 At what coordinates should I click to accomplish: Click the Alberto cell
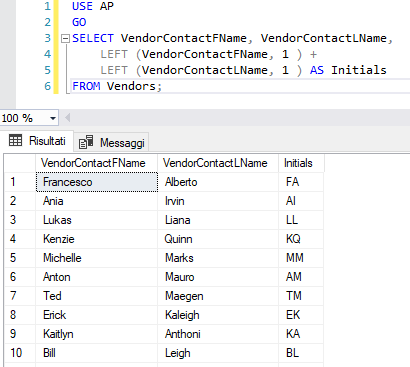click(218, 182)
